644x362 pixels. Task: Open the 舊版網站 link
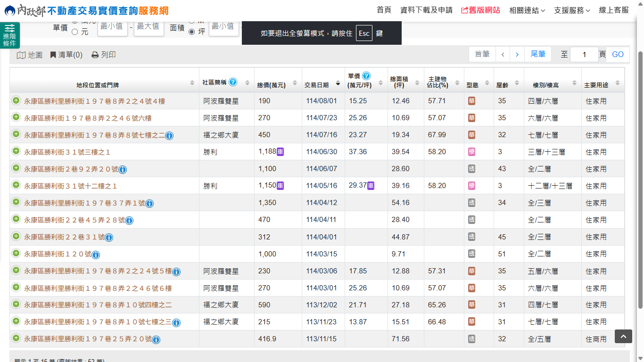(x=480, y=10)
